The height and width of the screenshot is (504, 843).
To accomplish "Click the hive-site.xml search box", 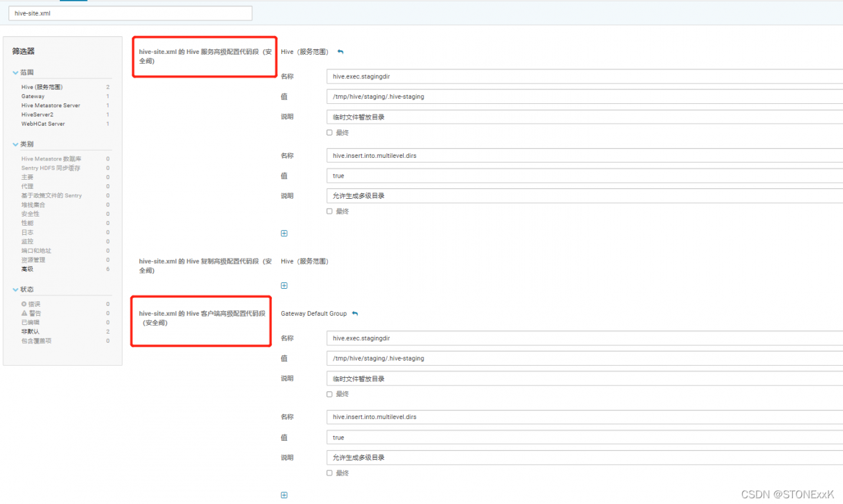I will coord(130,13).
